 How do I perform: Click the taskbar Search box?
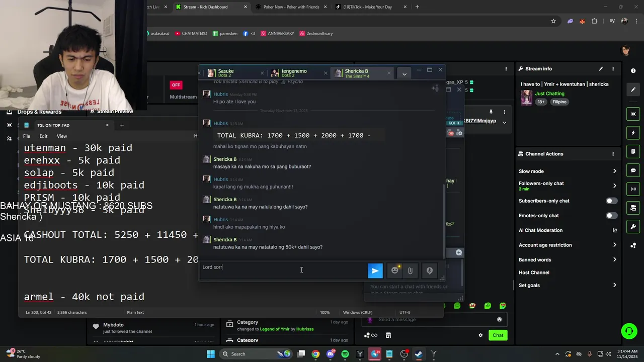click(x=256, y=354)
